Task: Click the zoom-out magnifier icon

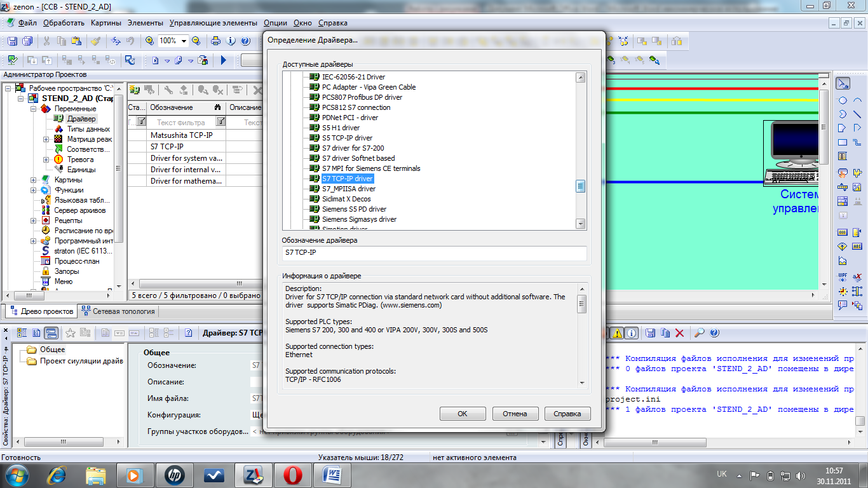Action: 196,41
